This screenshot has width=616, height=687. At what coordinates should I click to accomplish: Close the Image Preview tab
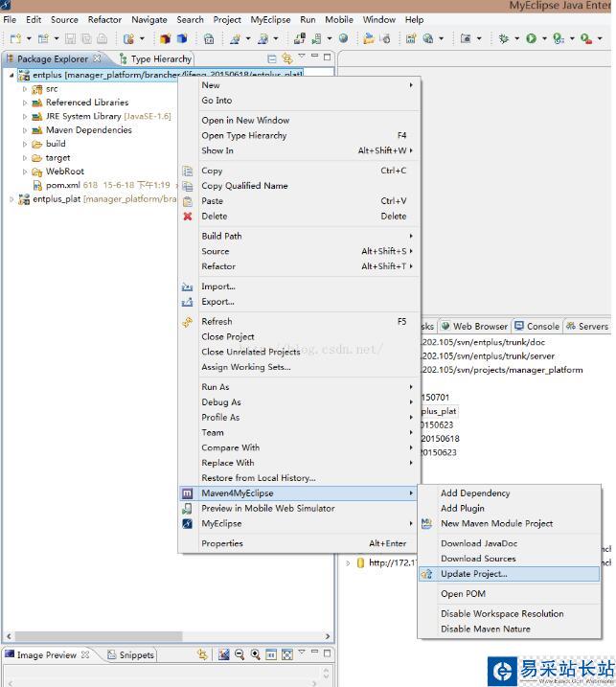(85, 654)
